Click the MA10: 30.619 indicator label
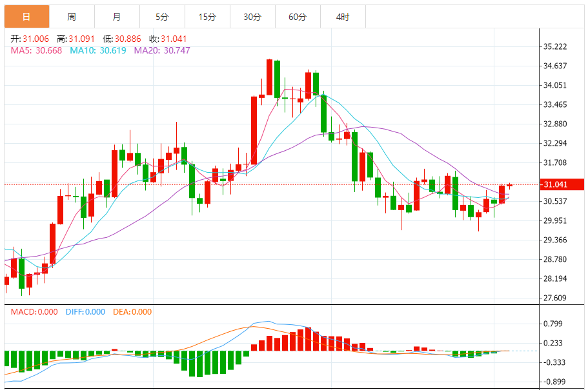The image size is (588, 390). [98, 50]
